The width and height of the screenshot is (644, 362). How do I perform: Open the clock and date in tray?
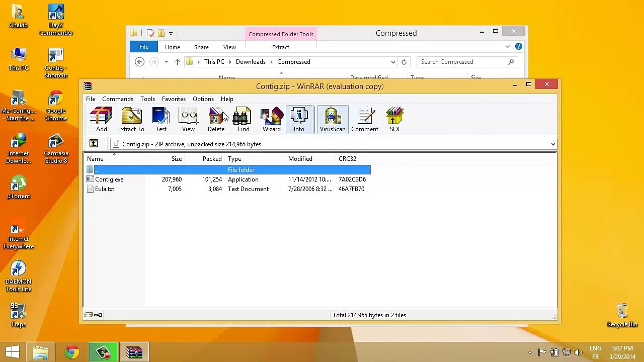click(x=622, y=352)
